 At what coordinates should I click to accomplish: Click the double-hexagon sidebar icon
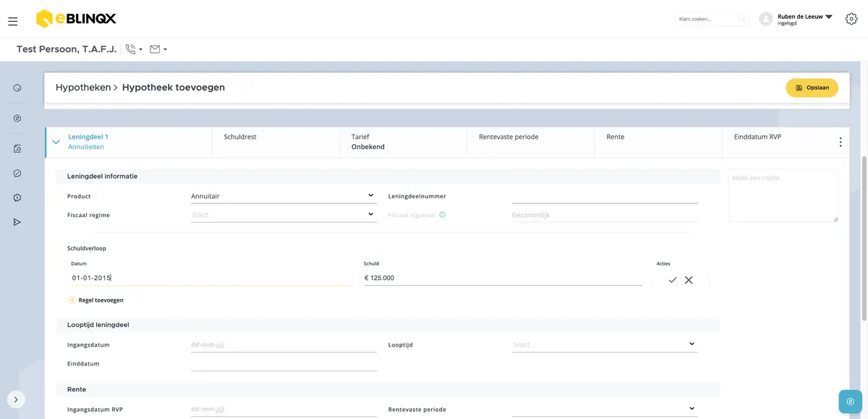click(x=17, y=118)
